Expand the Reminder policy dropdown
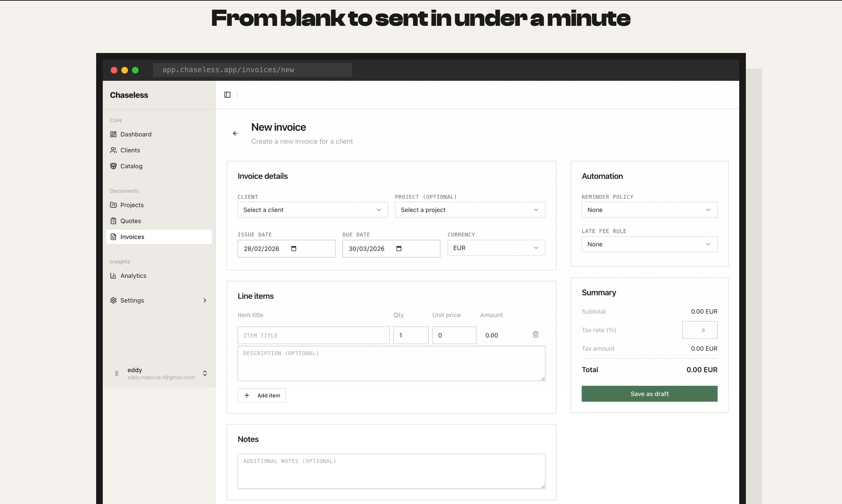The image size is (842, 504). (649, 210)
